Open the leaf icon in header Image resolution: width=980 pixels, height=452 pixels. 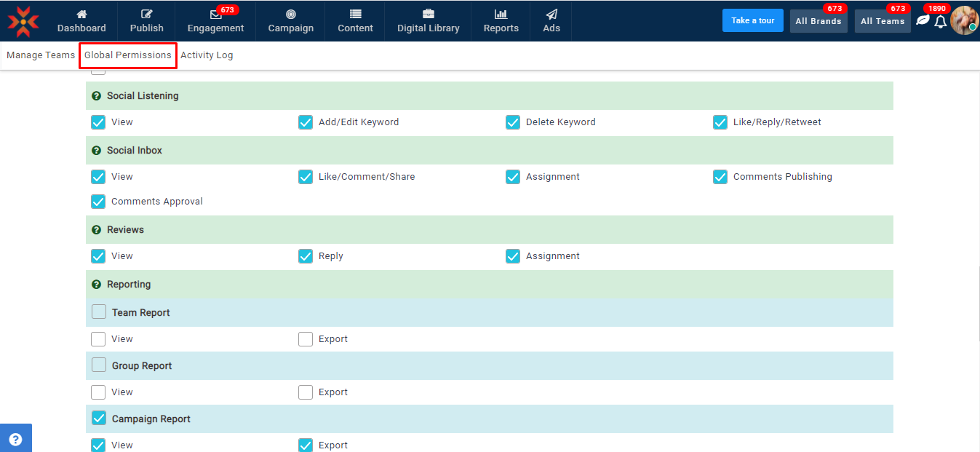[923, 21]
